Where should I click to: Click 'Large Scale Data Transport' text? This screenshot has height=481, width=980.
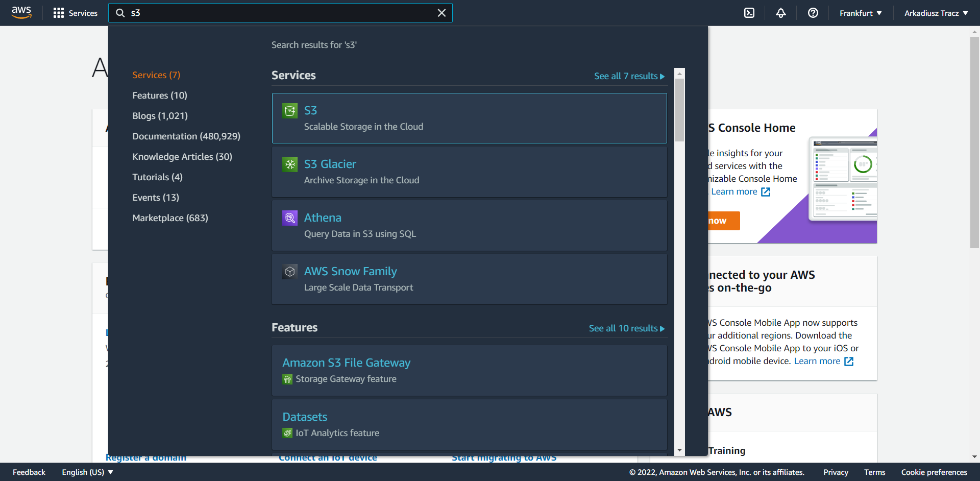358,287
